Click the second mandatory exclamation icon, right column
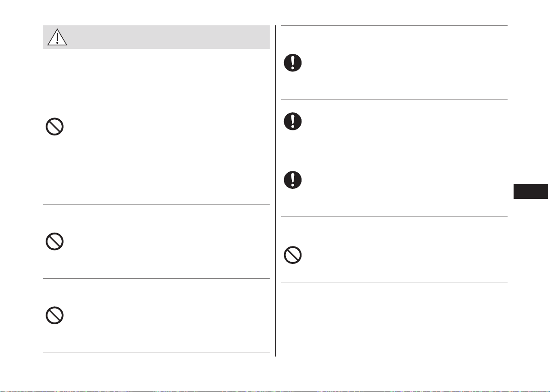 [x=293, y=121]
